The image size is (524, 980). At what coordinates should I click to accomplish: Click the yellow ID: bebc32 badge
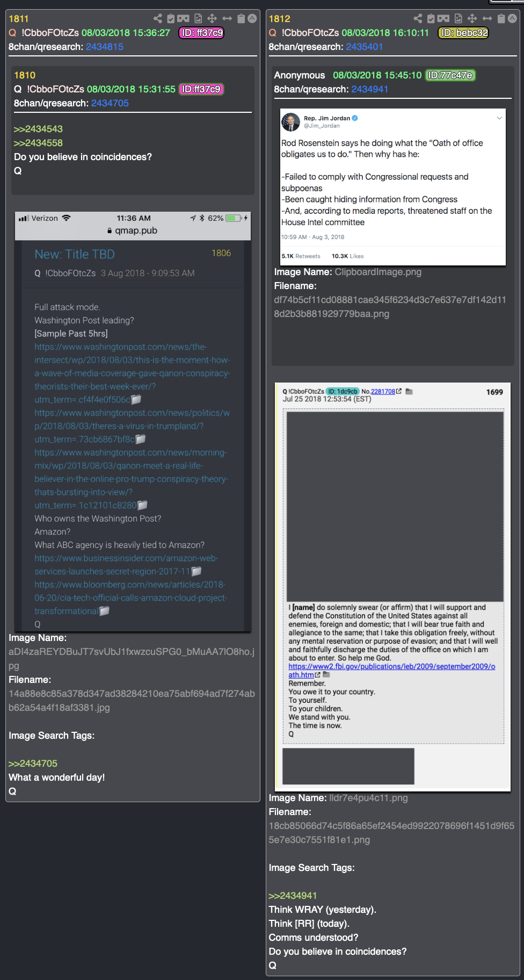[464, 33]
